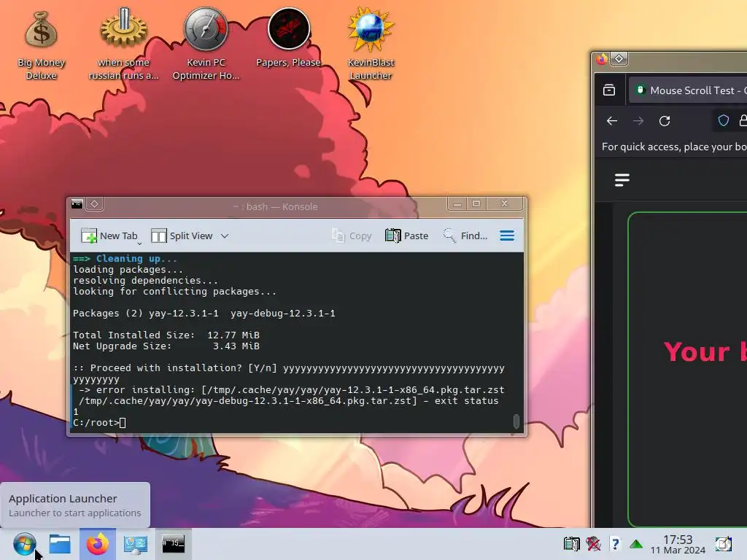Open system settings taskbar icon
747x560 pixels.
[135, 544]
